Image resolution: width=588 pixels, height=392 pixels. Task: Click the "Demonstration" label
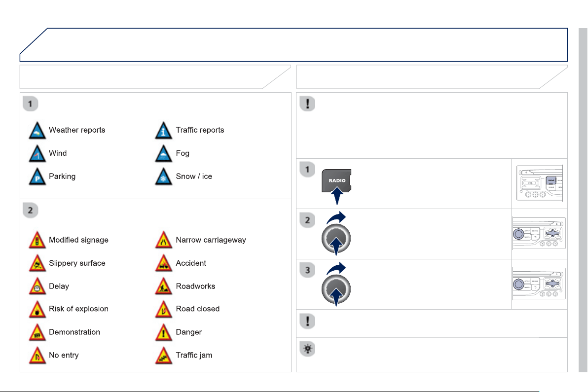74,332
